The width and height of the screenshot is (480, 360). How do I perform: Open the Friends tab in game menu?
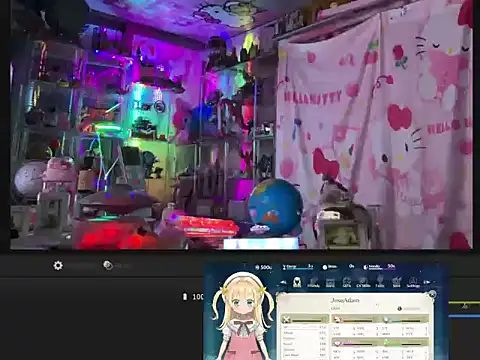pos(313,282)
